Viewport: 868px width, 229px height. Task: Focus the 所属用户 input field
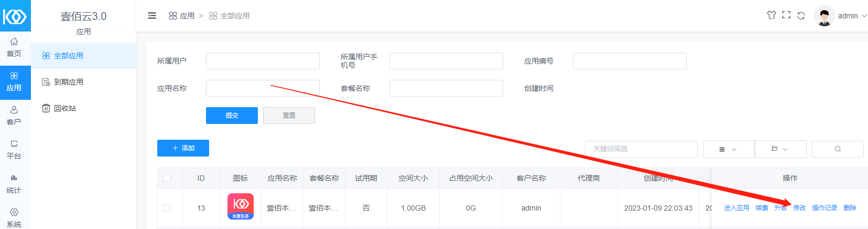pos(263,61)
